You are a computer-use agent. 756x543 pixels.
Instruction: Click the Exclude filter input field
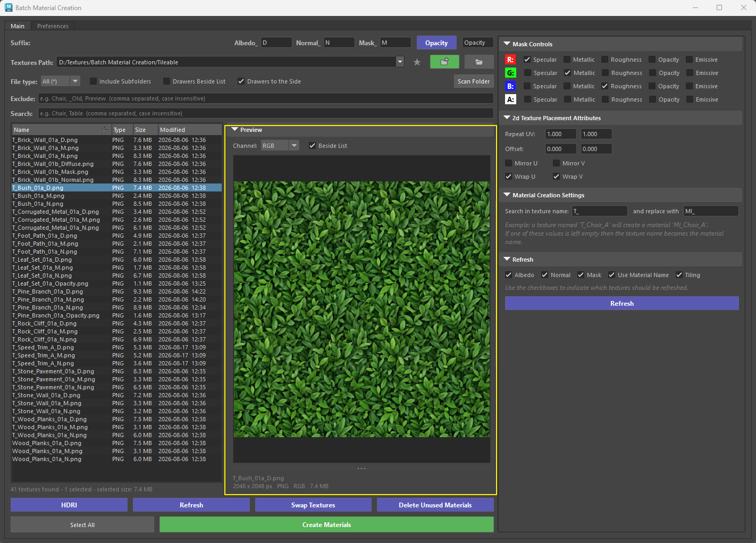266,98
